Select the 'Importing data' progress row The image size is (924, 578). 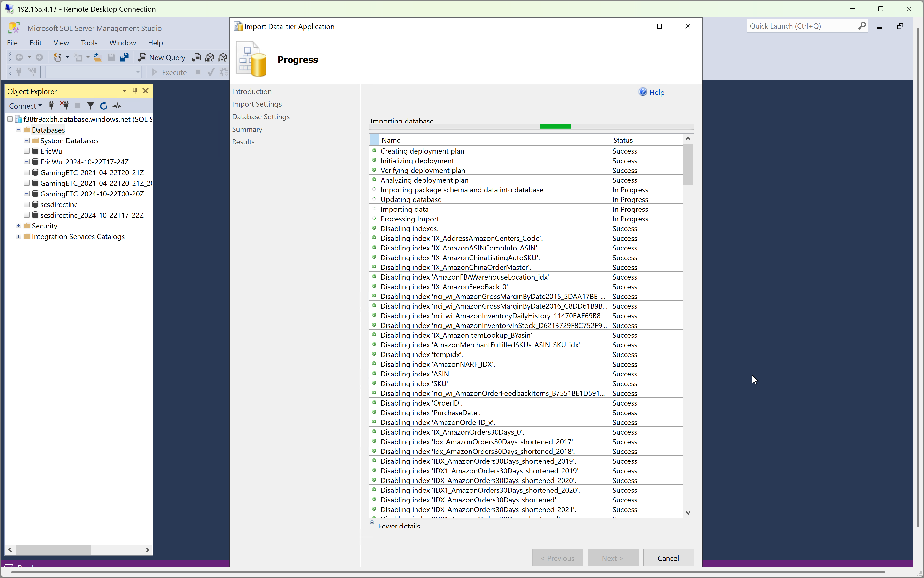tap(526, 209)
